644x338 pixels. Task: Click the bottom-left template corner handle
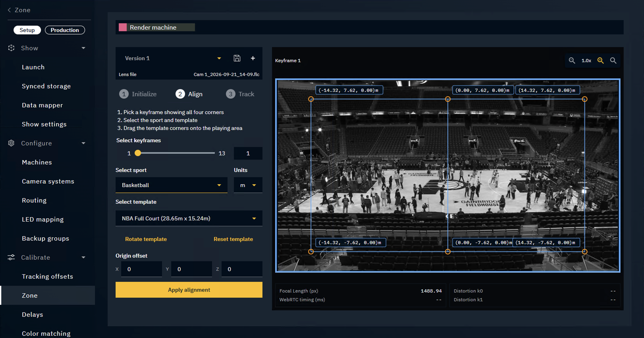click(x=311, y=252)
